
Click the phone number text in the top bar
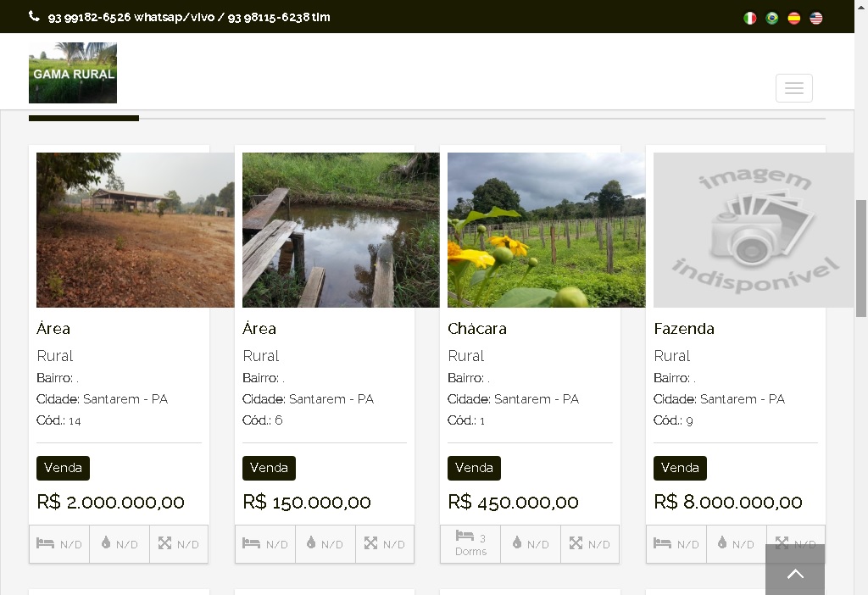pyautogui.click(x=189, y=17)
